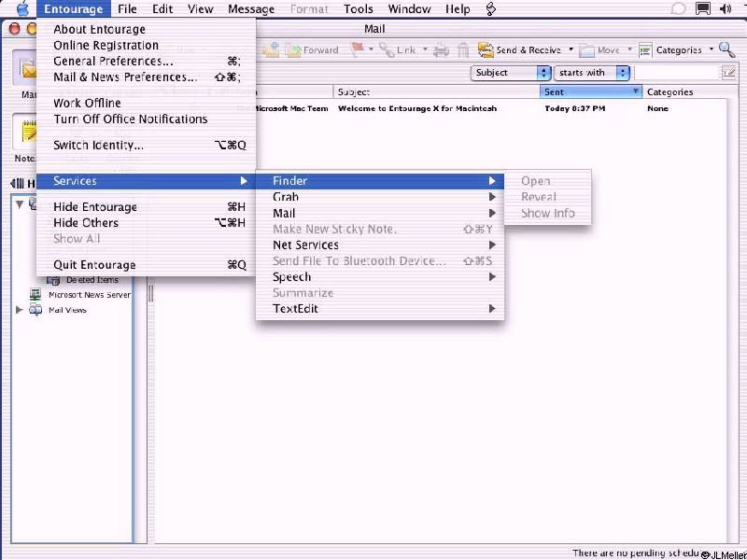Choose Hide Entourage
747x560 pixels.
(147, 206)
